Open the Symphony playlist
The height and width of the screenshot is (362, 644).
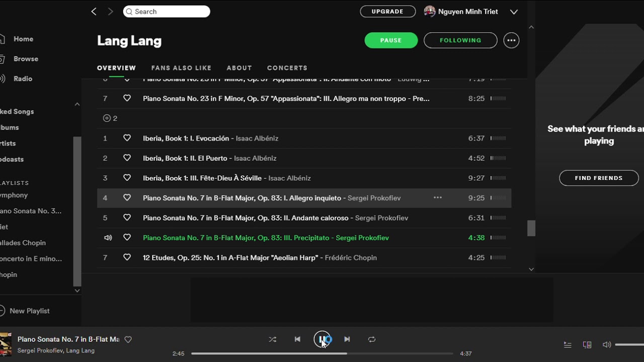click(14, 195)
